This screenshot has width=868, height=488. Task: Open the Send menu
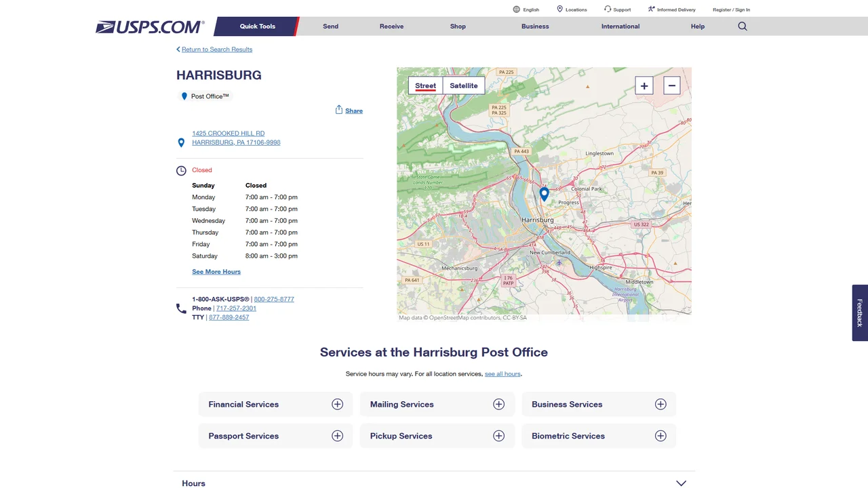point(331,26)
